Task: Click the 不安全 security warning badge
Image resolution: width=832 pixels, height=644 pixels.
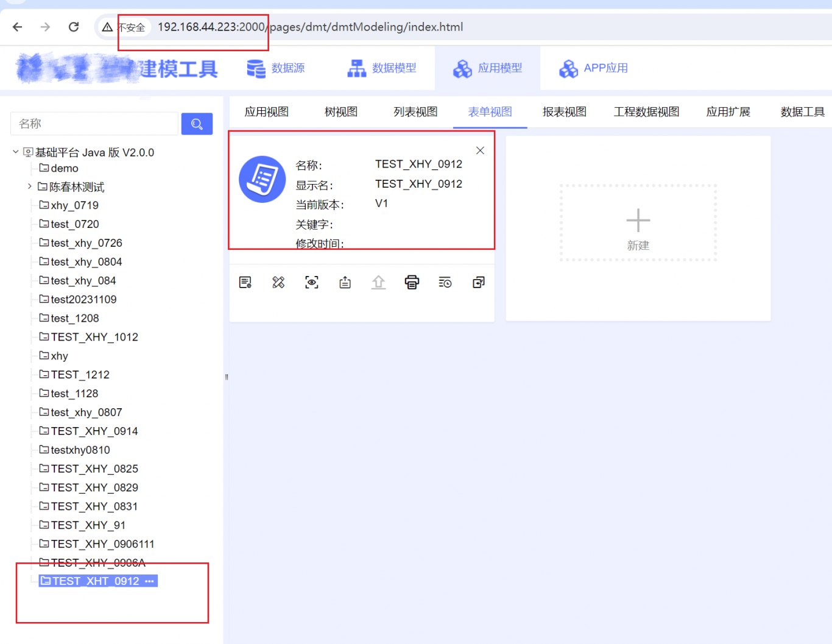Action: coord(124,27)
